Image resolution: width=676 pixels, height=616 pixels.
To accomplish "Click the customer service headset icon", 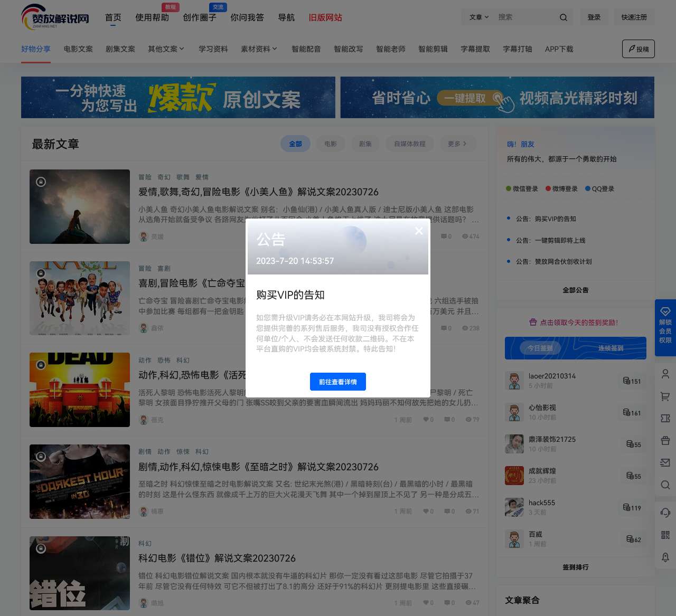I will click(665, 513).
